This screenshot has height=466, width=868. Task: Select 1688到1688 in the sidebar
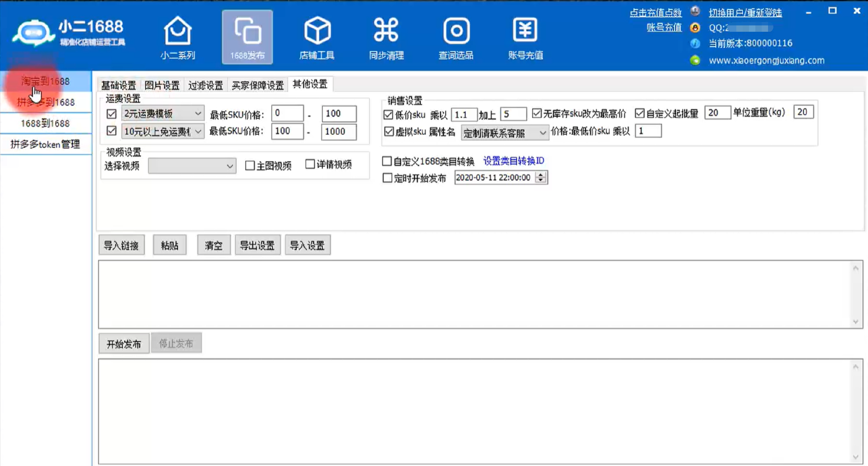pyautogui.click(x=45, y=124)
